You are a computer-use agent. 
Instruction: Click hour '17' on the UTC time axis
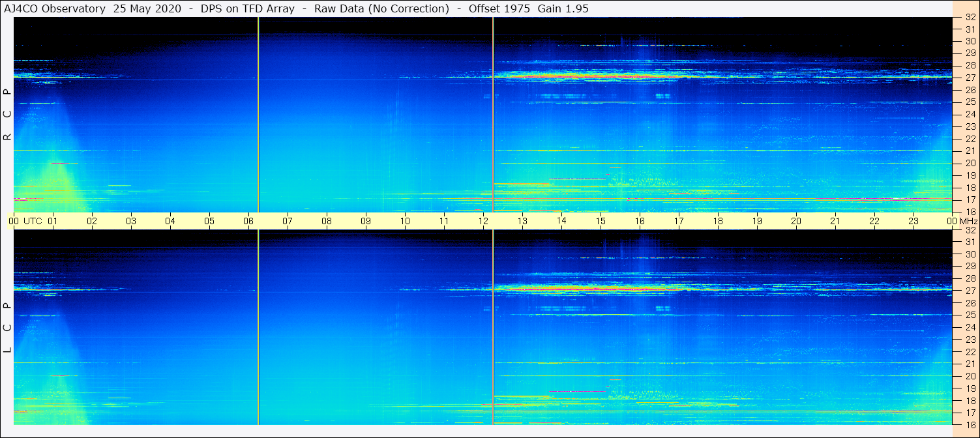pos(679,221)
